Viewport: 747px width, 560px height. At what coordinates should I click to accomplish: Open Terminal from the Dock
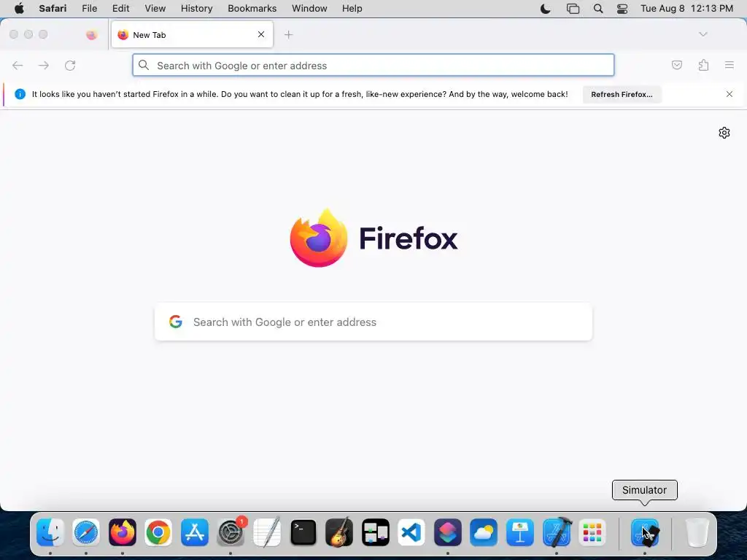(303, 532)
